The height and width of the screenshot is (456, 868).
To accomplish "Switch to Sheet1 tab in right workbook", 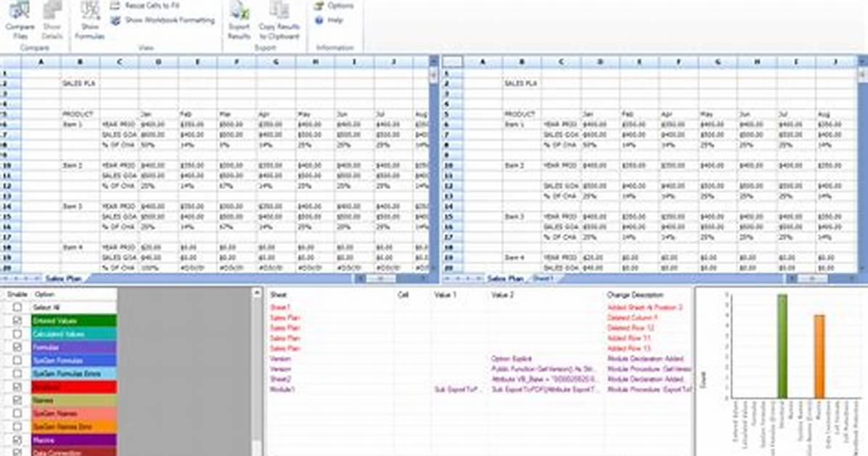I will click(x=543, y=278).
